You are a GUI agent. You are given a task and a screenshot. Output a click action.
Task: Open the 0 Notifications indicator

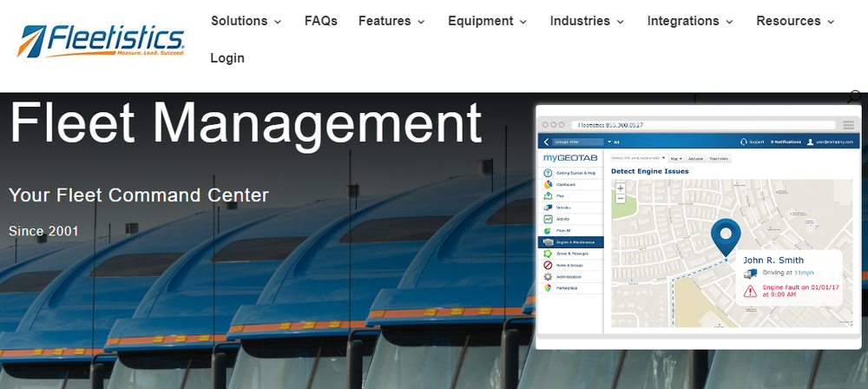(x=786, y=142)
